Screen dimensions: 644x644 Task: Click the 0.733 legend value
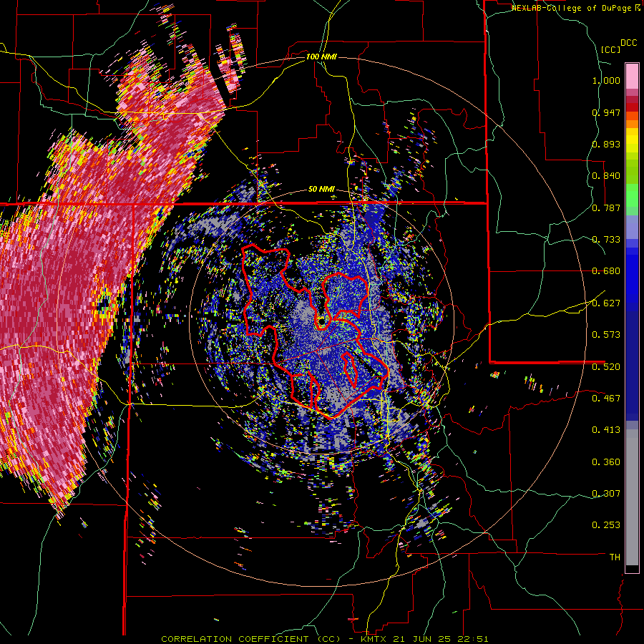606,240
